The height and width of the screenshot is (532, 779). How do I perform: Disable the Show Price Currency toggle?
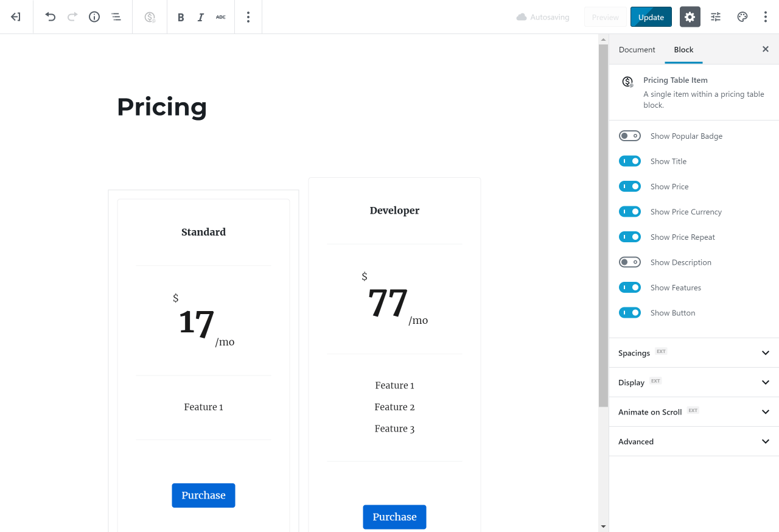[x=630, y=212]
